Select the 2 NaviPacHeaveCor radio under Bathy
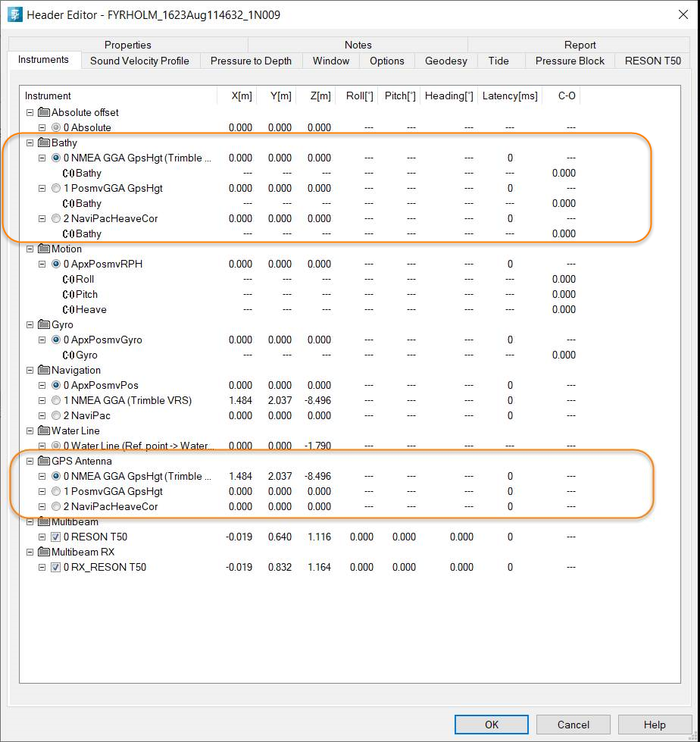The image size is (700, 742). pos(56,218)
